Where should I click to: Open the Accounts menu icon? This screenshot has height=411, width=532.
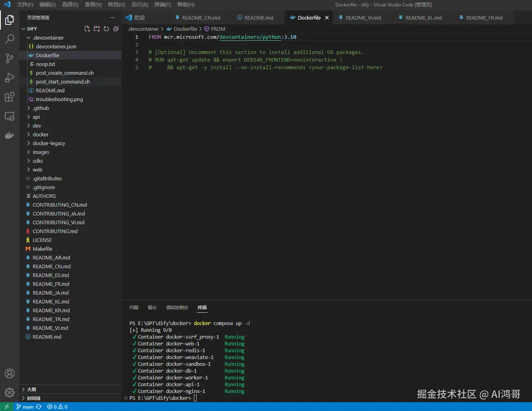[10, 373]
